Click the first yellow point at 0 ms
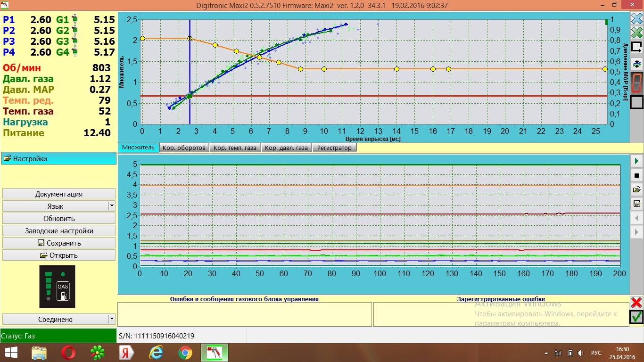Screen dimensions: 644x362 coord(142,38)
